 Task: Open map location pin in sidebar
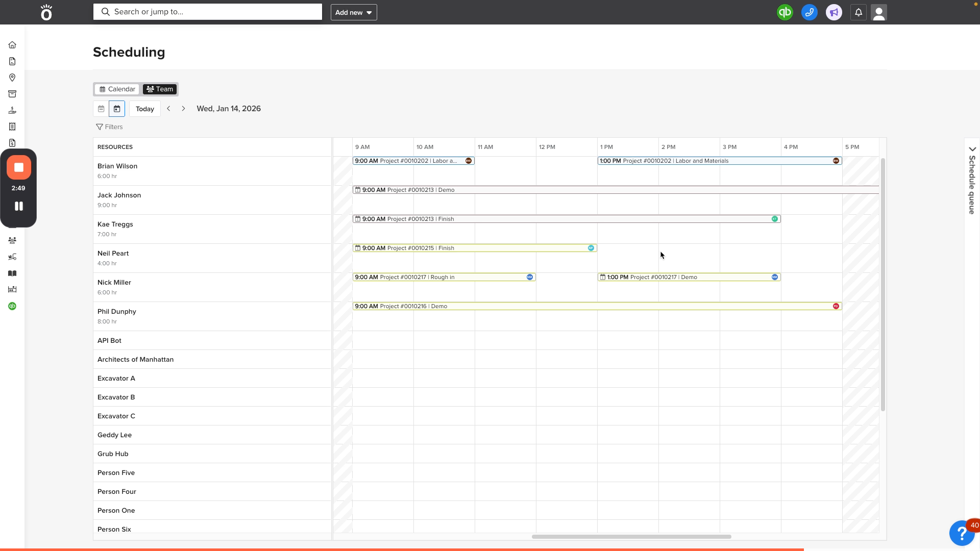(12, 78)
